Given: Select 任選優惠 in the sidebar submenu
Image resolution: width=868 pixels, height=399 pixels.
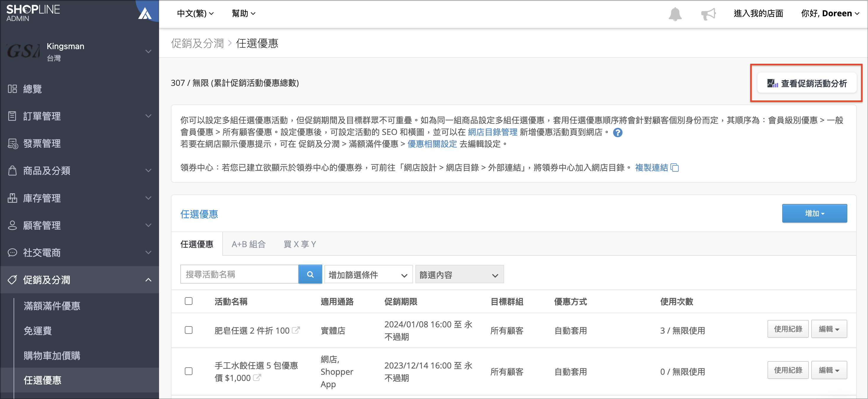Looking at the screenshot, I should pos(43,380).
